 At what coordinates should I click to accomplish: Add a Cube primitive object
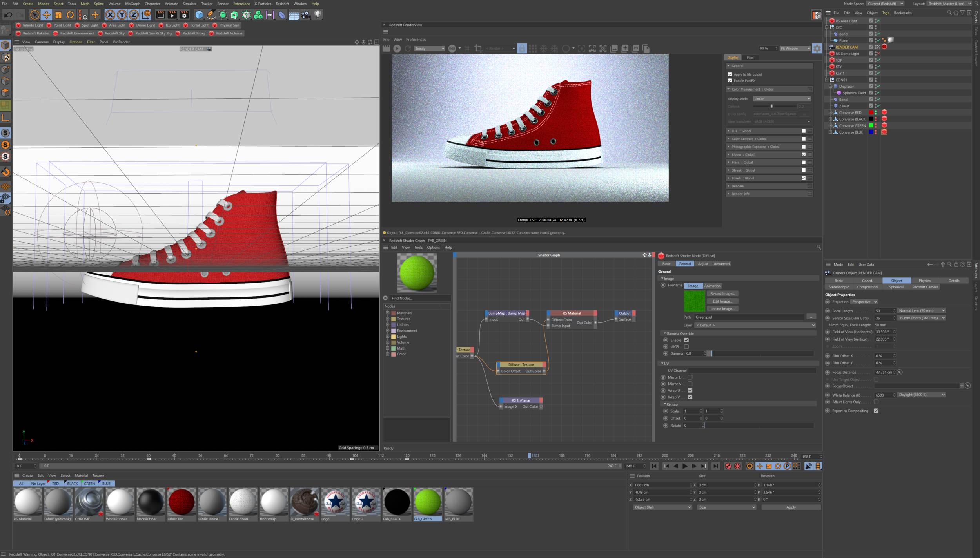[199, 15]
